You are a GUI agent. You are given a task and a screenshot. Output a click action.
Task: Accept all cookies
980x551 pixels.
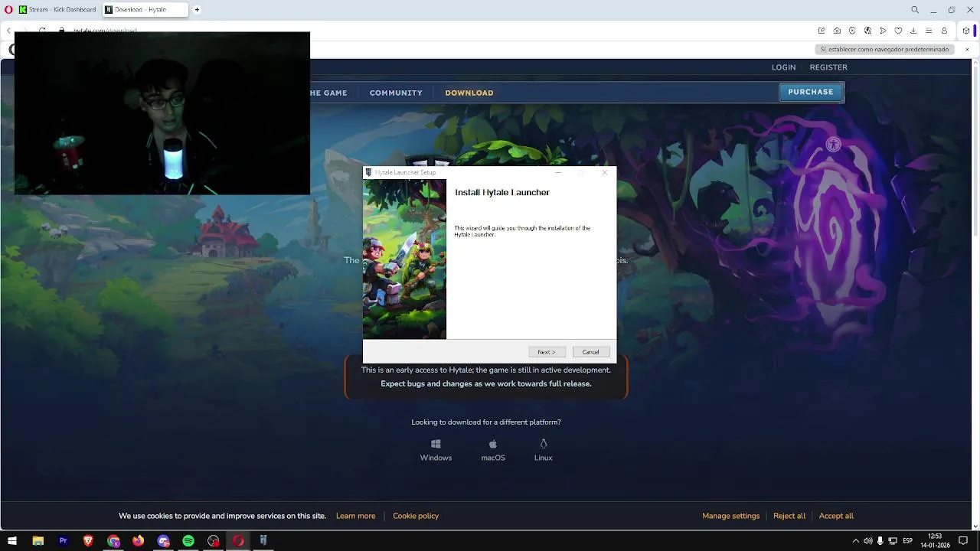click(836, 516)
